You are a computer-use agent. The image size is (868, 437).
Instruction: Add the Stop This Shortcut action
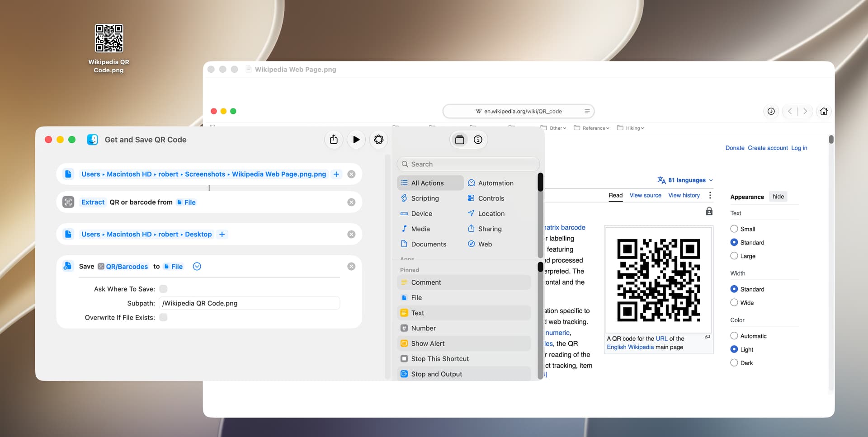(464, 359)
